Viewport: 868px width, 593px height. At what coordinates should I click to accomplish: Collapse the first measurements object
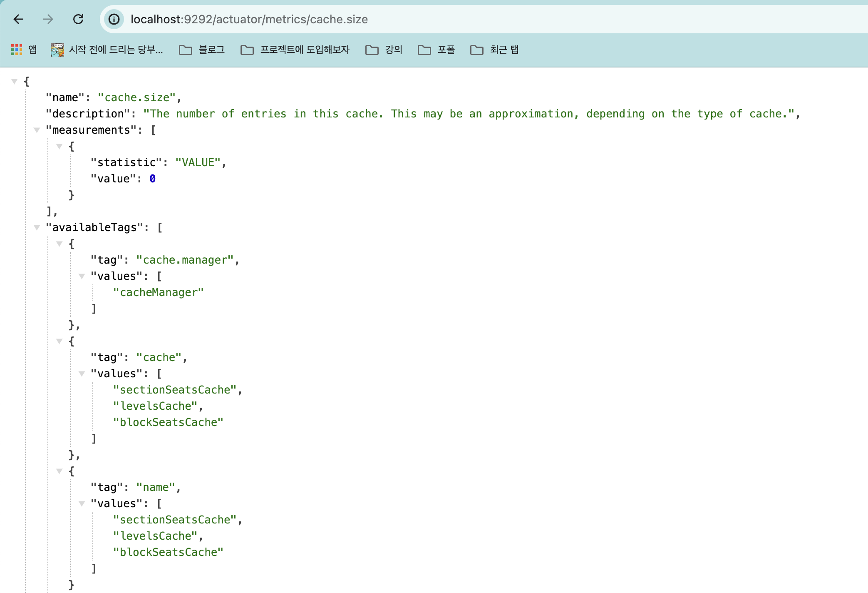point(60,147)
